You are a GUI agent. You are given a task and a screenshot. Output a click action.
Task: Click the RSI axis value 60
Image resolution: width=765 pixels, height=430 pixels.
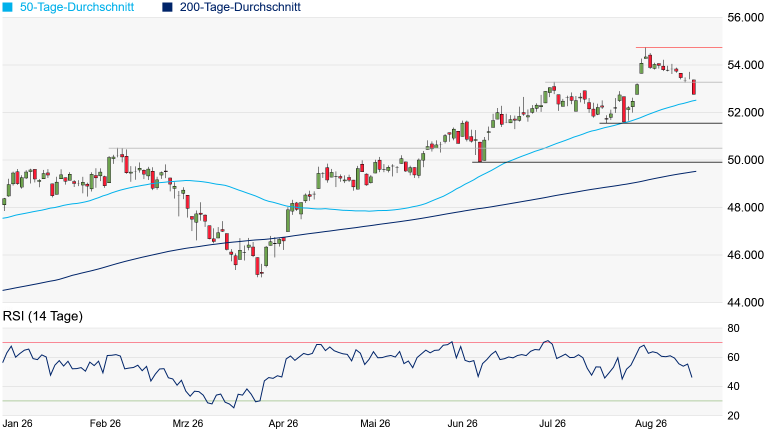pyautogui.click(x=733, y=357)
